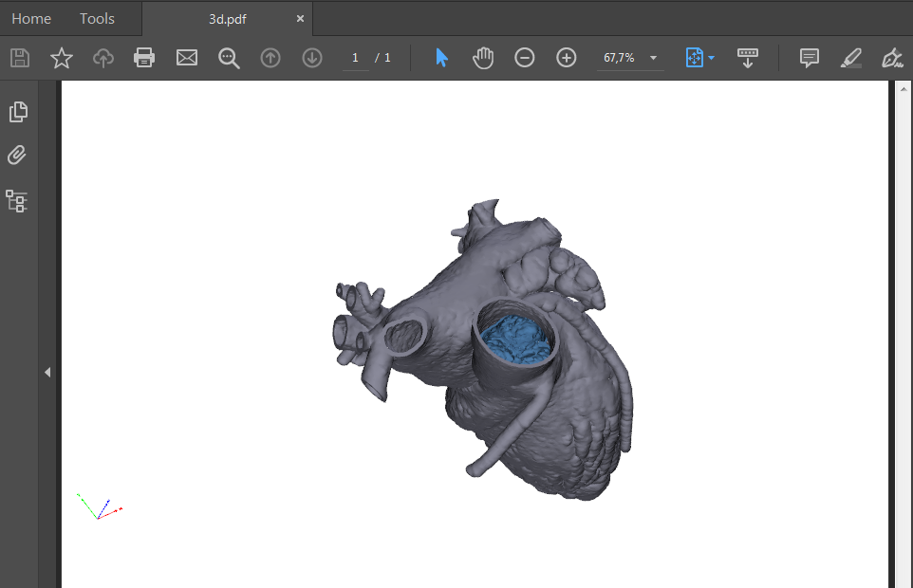
Task: Switch to the Home tab
Action: (x=31, y=18)
